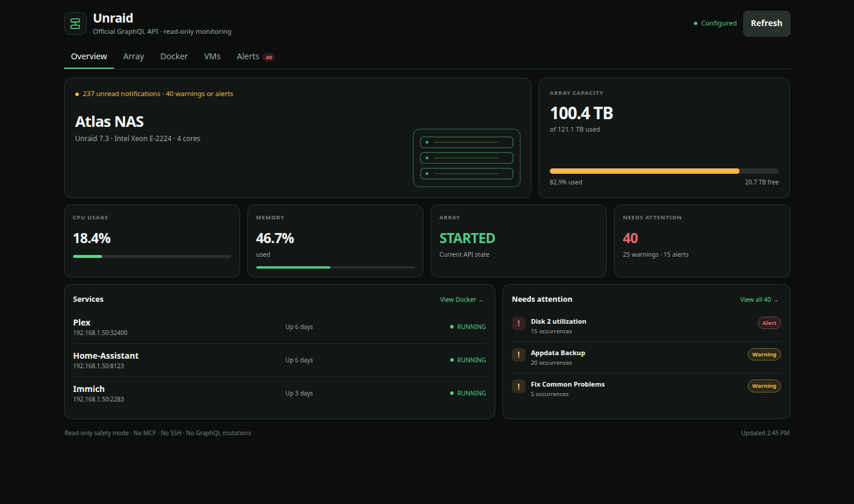Select the Immich service name
This screenshot has width=854, height=504.
coord(88,389)
